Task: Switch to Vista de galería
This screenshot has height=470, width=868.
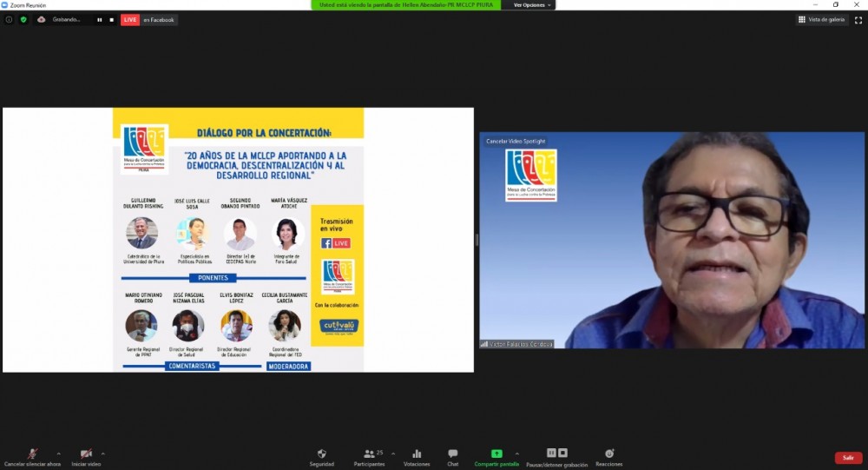Action: (x=822, y=19)
